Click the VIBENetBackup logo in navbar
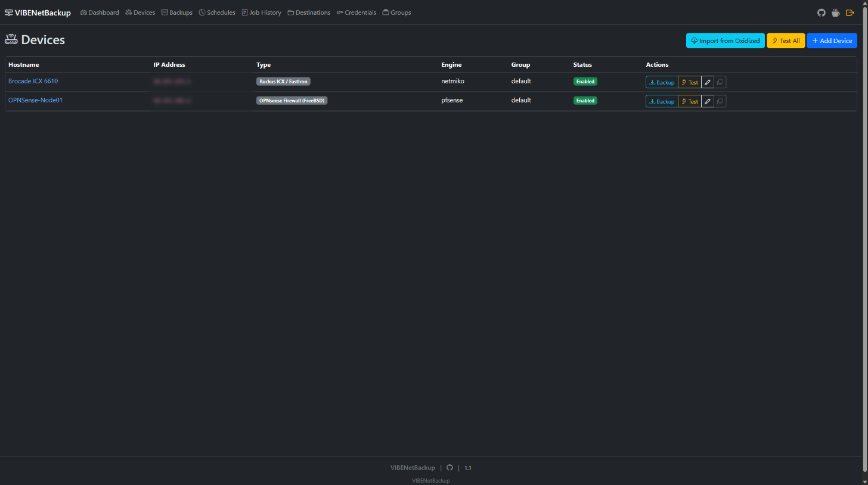 (x=38, y=13)
